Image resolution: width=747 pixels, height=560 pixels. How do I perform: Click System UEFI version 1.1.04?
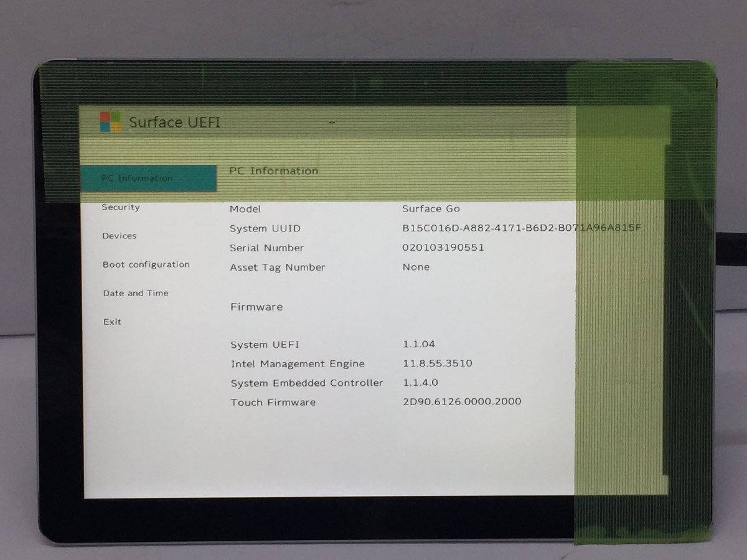pos(419,344)
